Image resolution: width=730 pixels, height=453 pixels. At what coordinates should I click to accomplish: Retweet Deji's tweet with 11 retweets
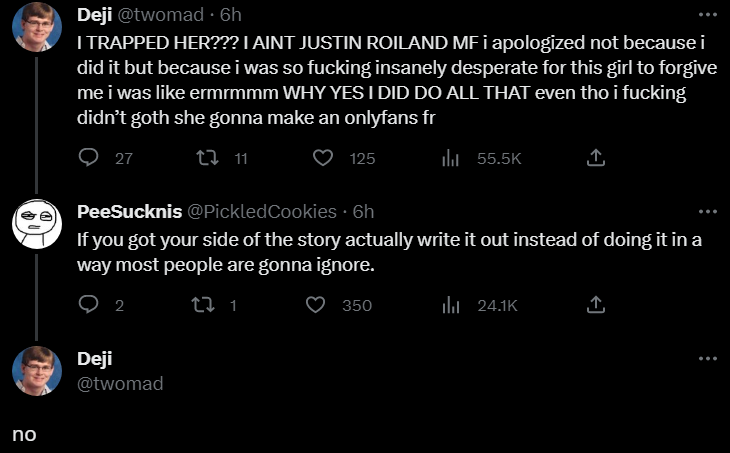point(209,158)
